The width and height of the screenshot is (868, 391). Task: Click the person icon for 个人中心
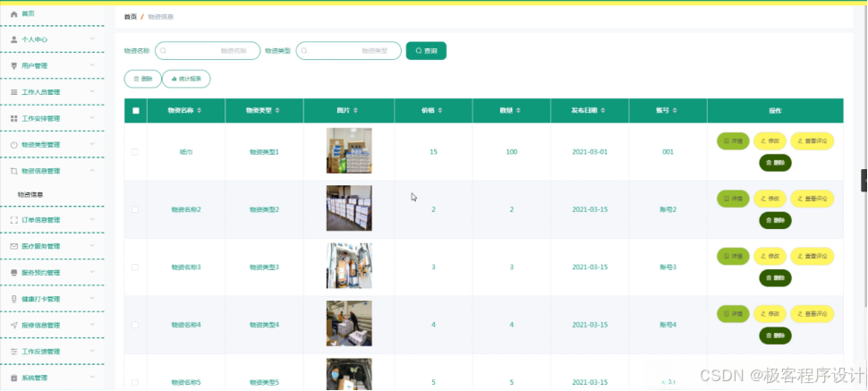(x=14, y=39)
